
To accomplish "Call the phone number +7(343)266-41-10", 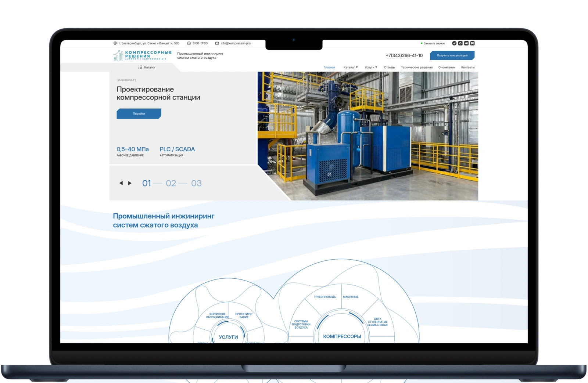I will [x=404, y=55].
